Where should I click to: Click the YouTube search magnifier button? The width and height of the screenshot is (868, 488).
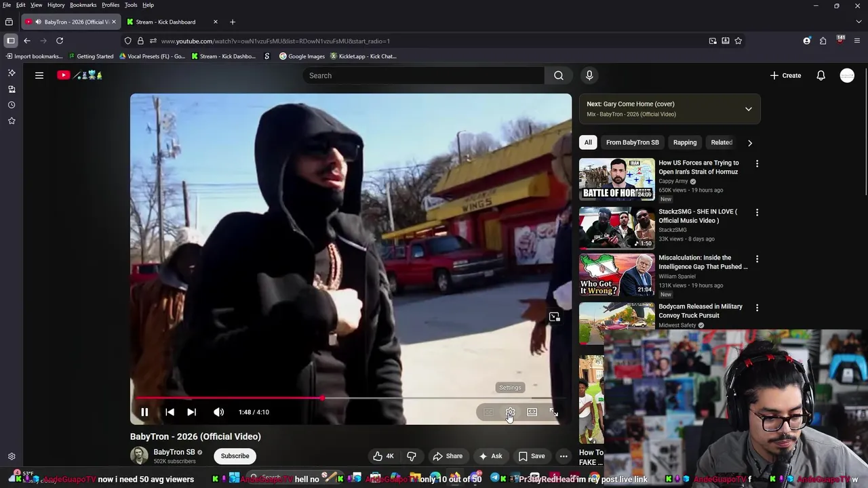pyautogui.click(x=559, y=75)
